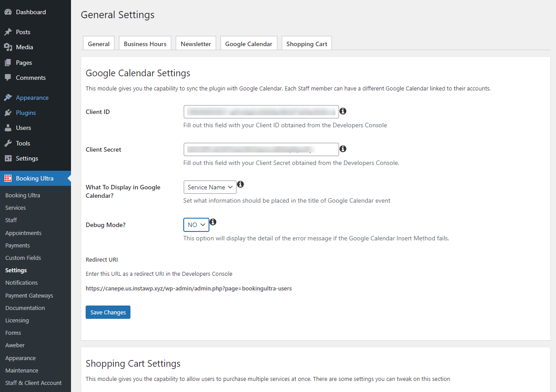The width and height of the screenshot is (556, 392).
Task: Select the bold Settings submenu item
Action: point(16,270)
